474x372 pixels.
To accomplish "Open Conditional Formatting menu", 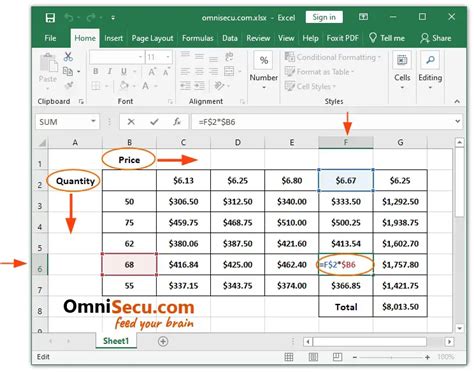I will pyautogui.click(x=332, y=57).
